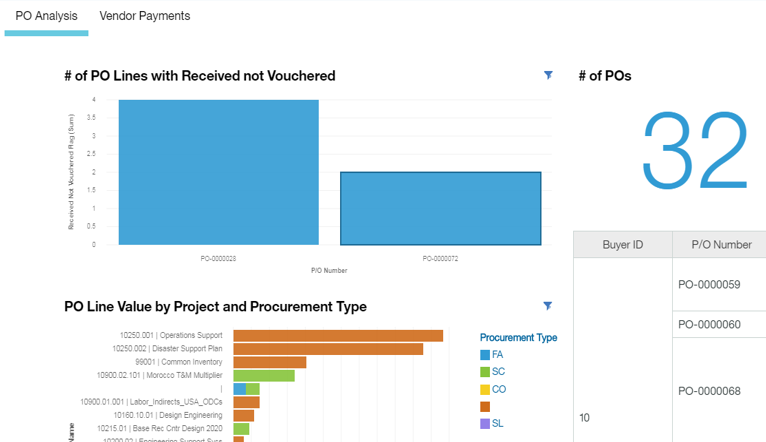This screenshot has height=442, width=766.
Task: Click the FA procurement type blue swatch
Action: pyautogui.click(x=485, y=355)
